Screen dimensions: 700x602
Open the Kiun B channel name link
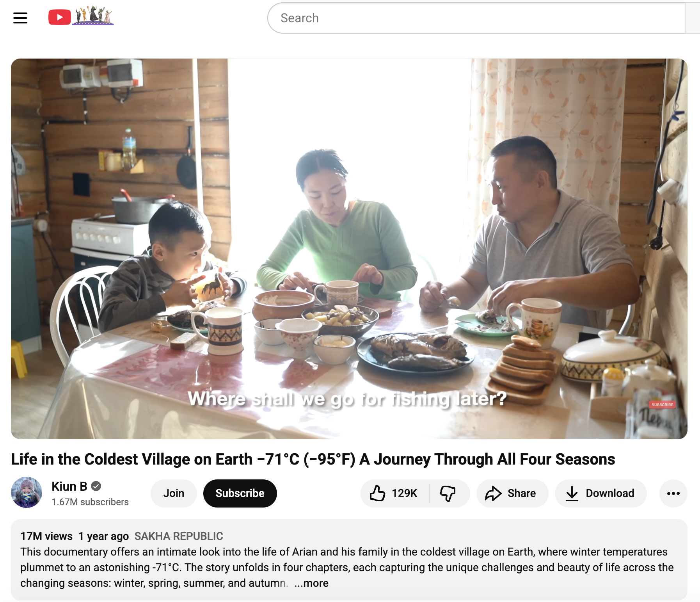(69, 486)
